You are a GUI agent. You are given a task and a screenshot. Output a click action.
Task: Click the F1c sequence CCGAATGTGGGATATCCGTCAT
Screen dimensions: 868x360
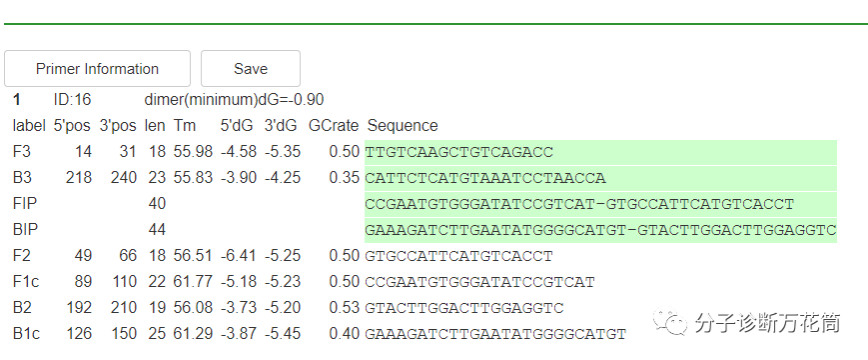[x=479, y=282]
